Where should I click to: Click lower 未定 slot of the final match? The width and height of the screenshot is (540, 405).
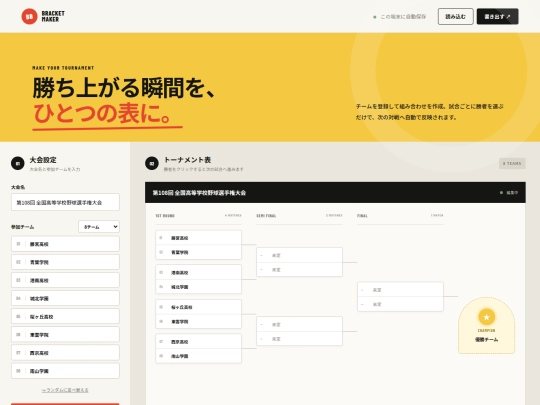400,304
